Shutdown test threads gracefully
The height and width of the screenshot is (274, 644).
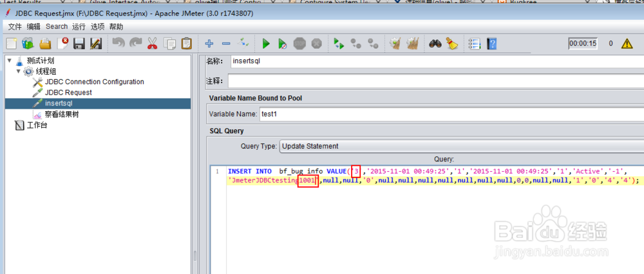[x=316, y=43]
